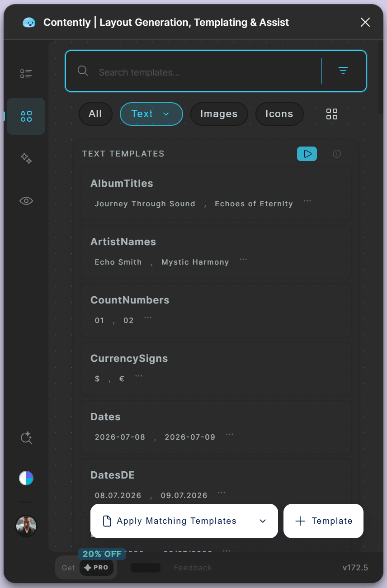Show more CurrencySigns values ellipsis
Screen dimensions: 387x588
[139, 376]
